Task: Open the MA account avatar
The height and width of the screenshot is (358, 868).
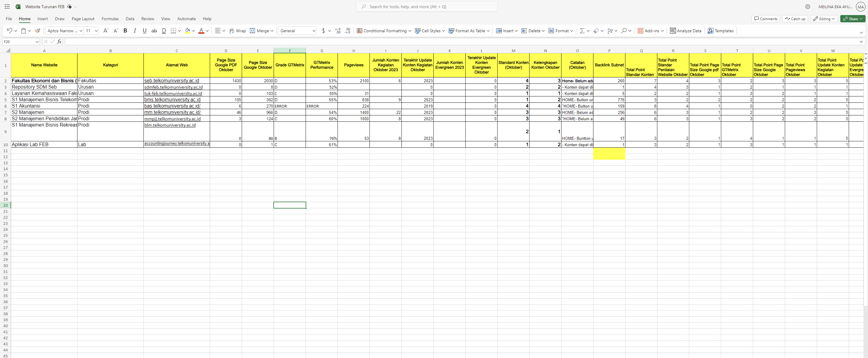Action: click(860, 7)
